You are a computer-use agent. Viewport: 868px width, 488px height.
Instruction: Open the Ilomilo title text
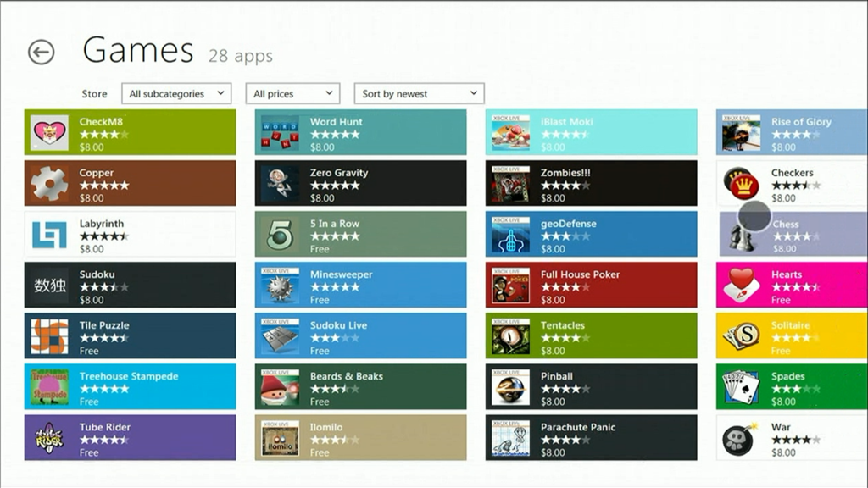tap(326, 427)
